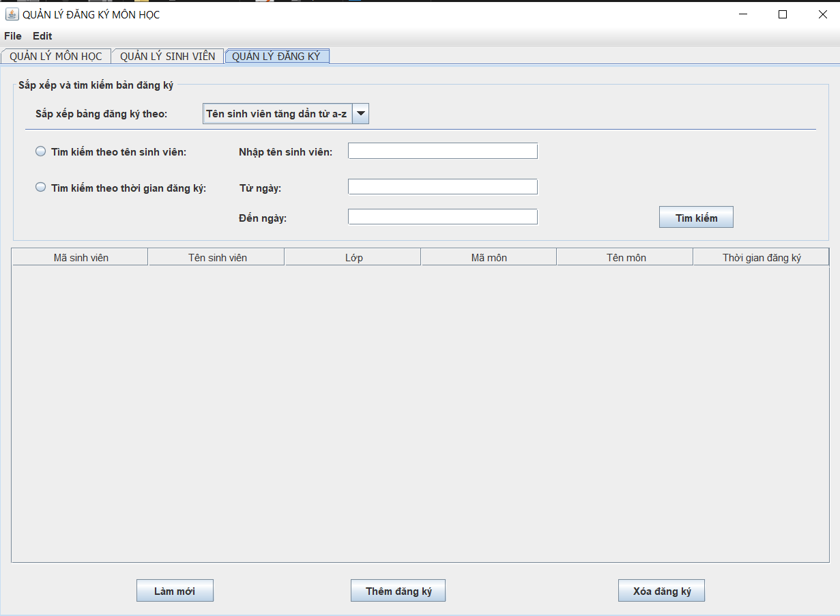Click the 'Tên sinh viên' column header
Image resolution: width=840 pixels, height=616 pixels.
(217, 257)
